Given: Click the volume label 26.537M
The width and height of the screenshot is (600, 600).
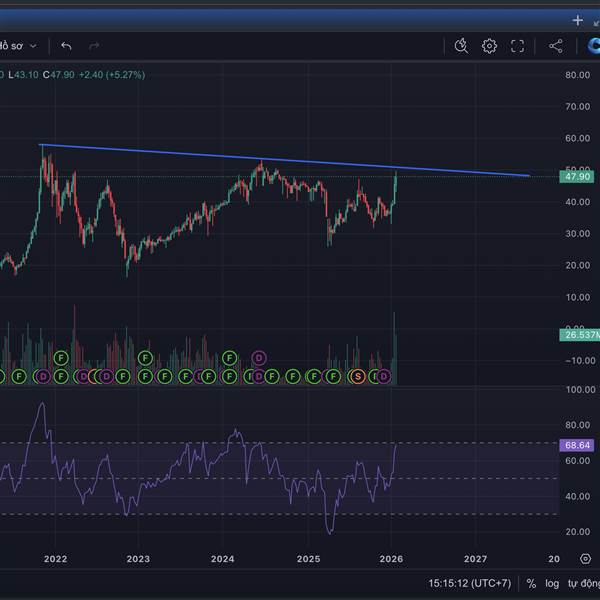Looking at the screenshot, I should click(x=580, y=335).
